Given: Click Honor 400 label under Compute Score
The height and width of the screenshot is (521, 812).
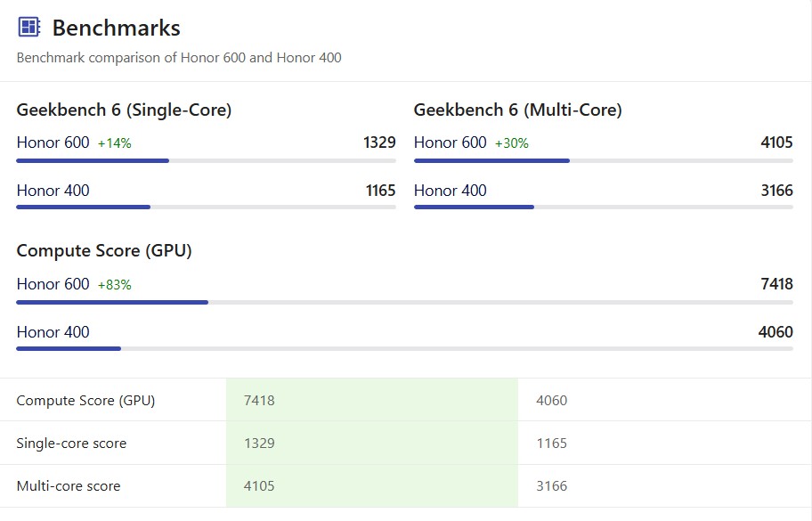Looking at the screenshot, I should [53, 332].
